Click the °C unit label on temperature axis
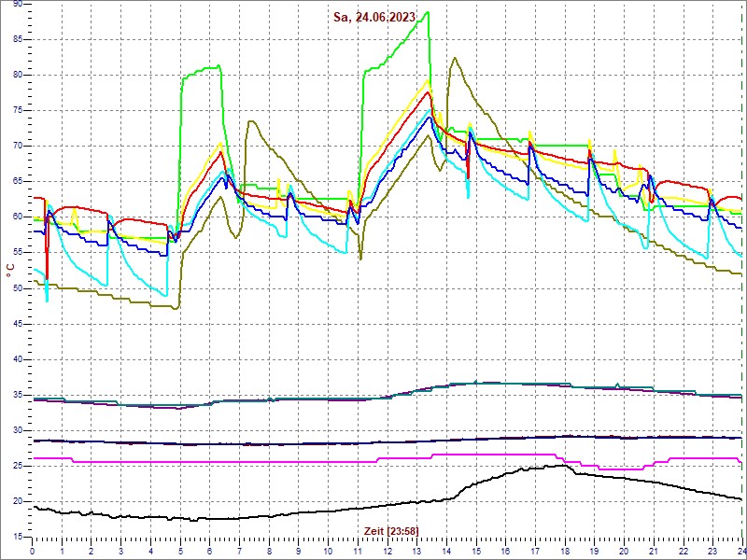This screenshot has width=747, height=560. coord(10,271)
